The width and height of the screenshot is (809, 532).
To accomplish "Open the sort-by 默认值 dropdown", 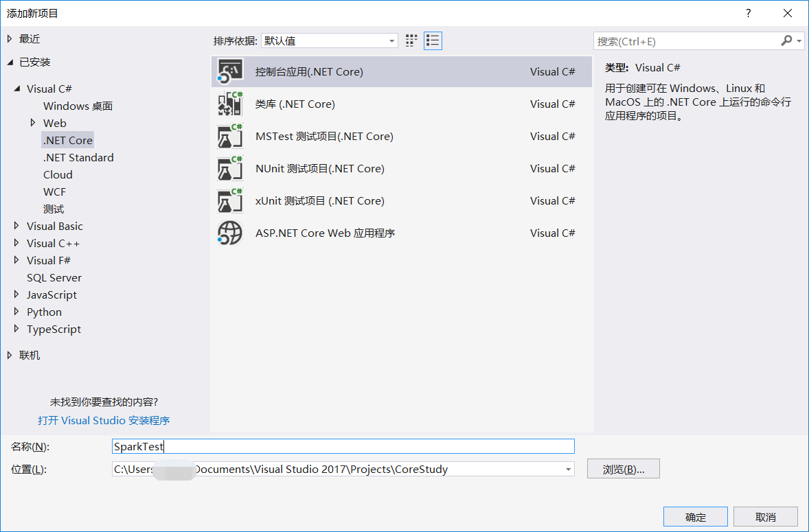I will pyautogui.click(x=330, y=41).
